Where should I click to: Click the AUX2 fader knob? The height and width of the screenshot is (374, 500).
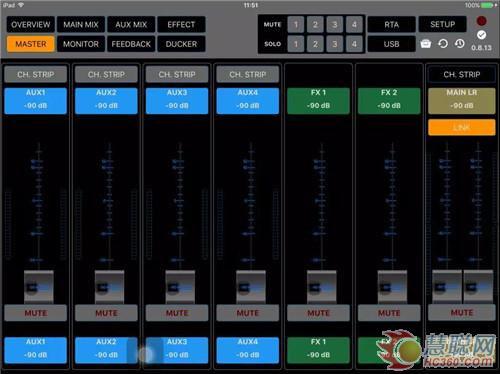click(x=109, y=287)
